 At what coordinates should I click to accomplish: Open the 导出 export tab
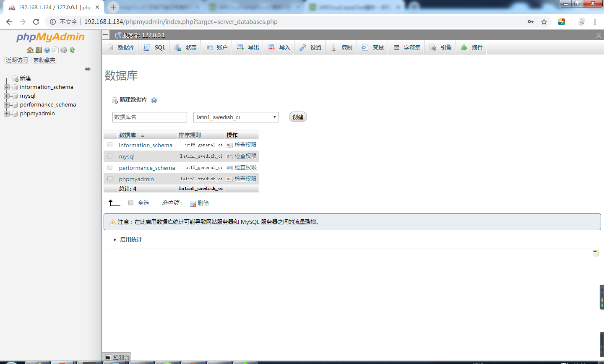click(x=248, y=47)
